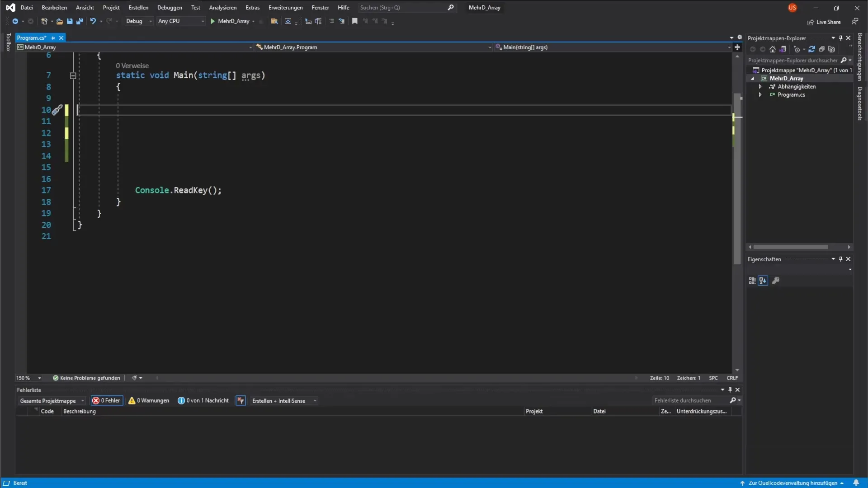
Task: Click the Projektmappen-Explorer horizontal scrollbar
Action: (791, 247)
